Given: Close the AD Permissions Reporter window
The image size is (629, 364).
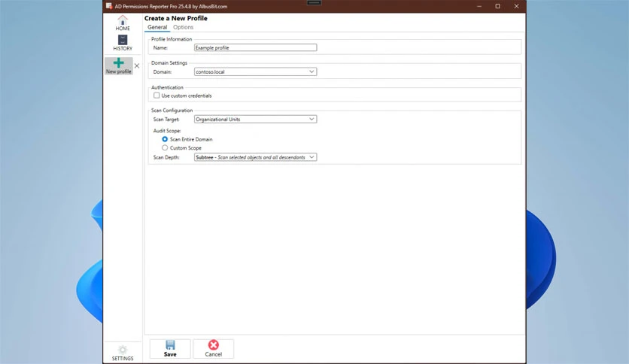Looking at the screenshot, I should pyautogui.click(x=516, y=6).
